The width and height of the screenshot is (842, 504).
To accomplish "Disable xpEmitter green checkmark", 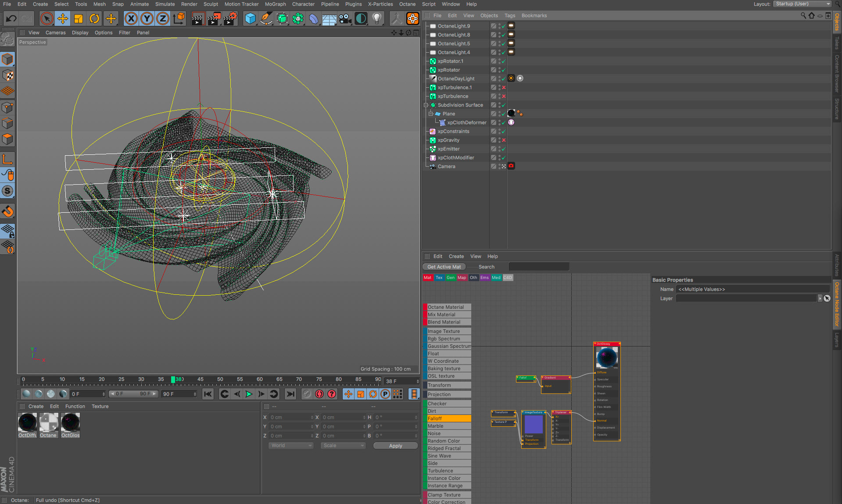I will coord(504,149).
